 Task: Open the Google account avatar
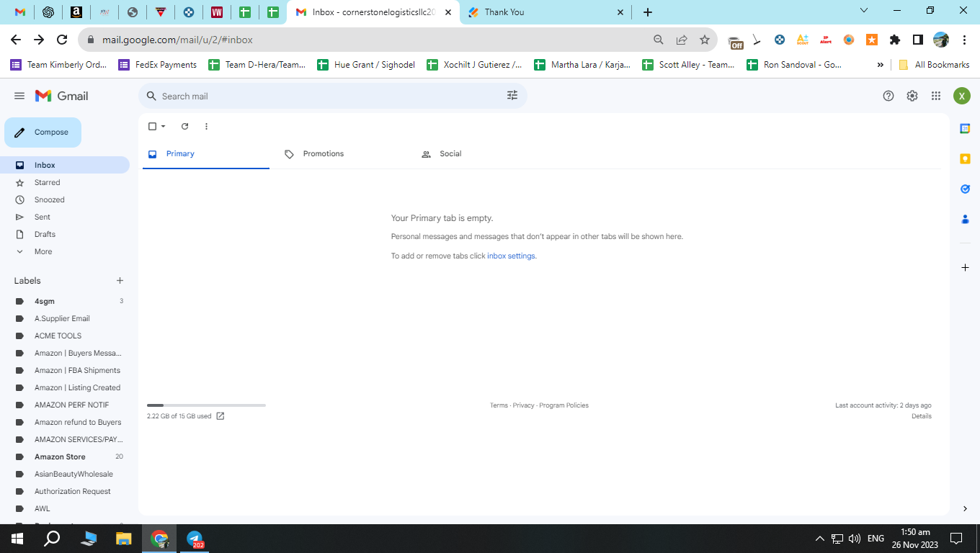click(x=962, y=96)
